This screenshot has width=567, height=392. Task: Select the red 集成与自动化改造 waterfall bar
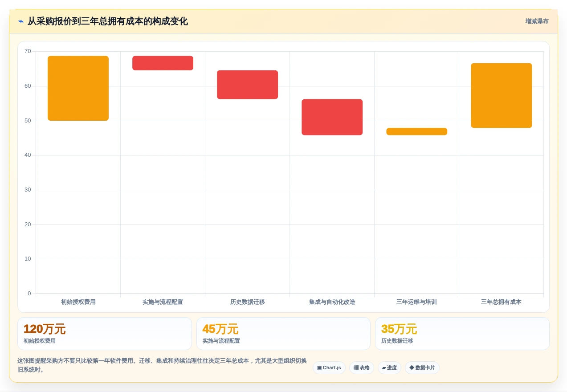332,117
